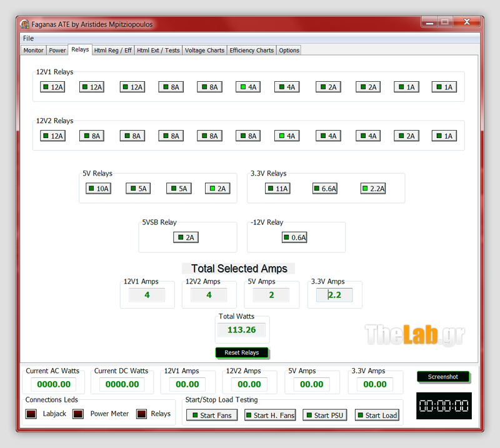Screen dimensions: 500x448
Task: Focus the 12V2 Amps total selected field
Action: [209, 295]
